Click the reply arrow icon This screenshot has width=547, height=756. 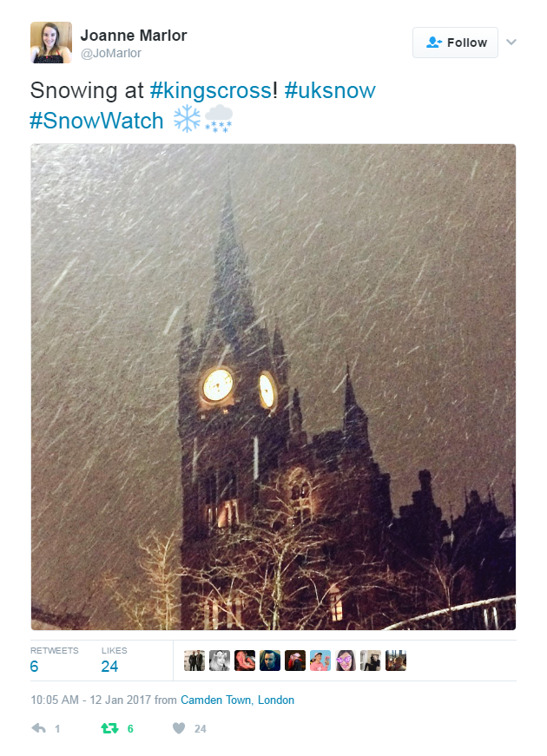point(38,728)
